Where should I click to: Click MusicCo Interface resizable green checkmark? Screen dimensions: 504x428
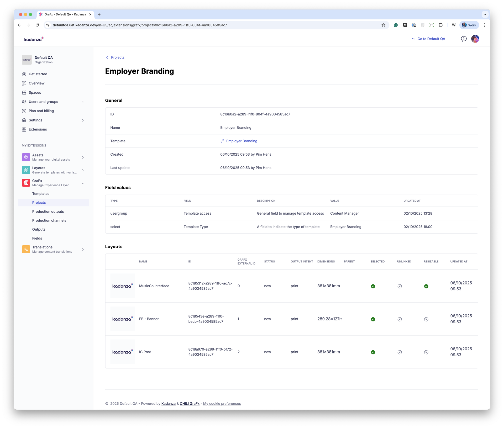(x=426, y=286)
